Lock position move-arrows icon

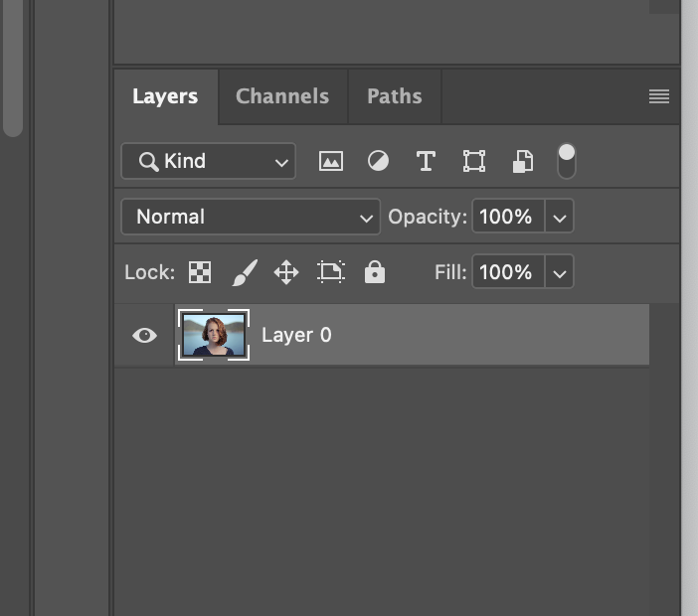[286, 272]
